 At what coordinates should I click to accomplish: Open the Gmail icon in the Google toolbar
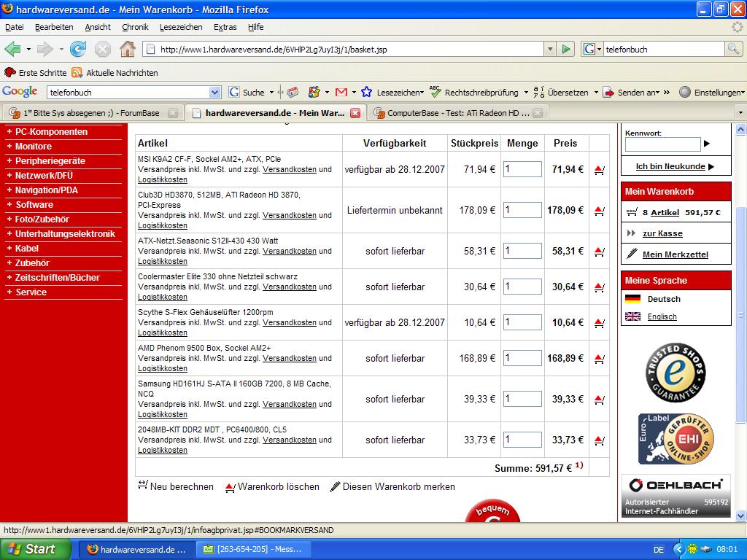click(x=341, y=93)
